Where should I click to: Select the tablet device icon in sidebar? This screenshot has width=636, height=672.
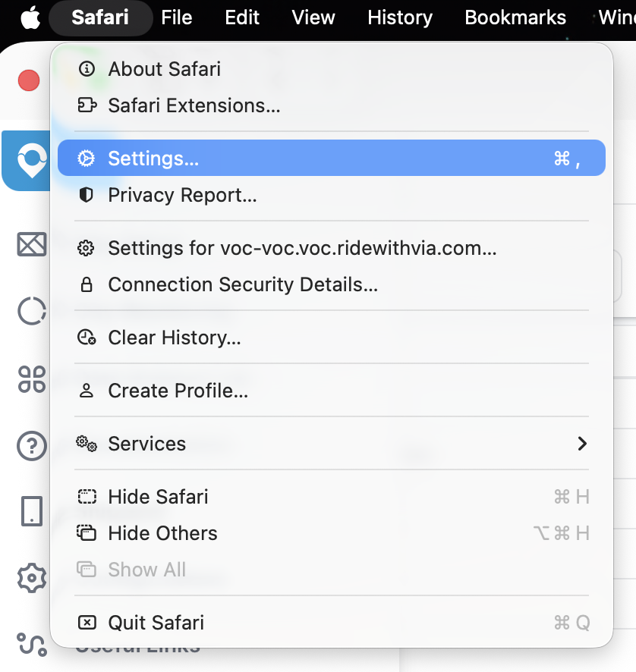32,511
